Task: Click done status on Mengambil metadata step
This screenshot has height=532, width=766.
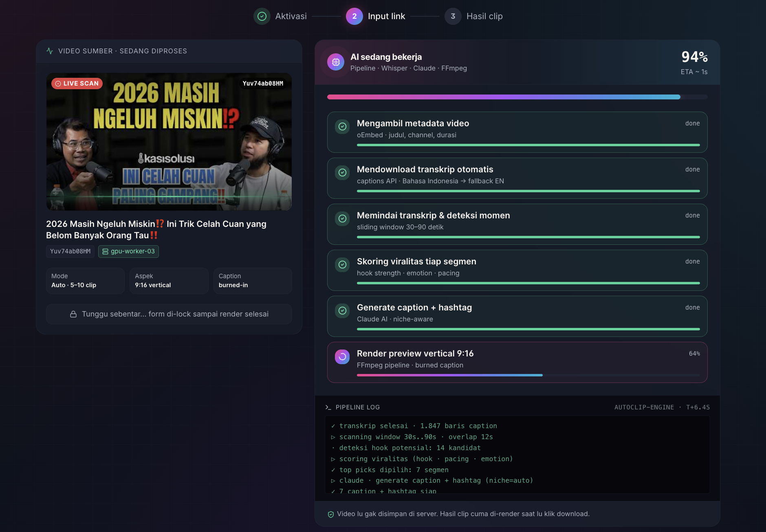Action: [x=692, y=123]
